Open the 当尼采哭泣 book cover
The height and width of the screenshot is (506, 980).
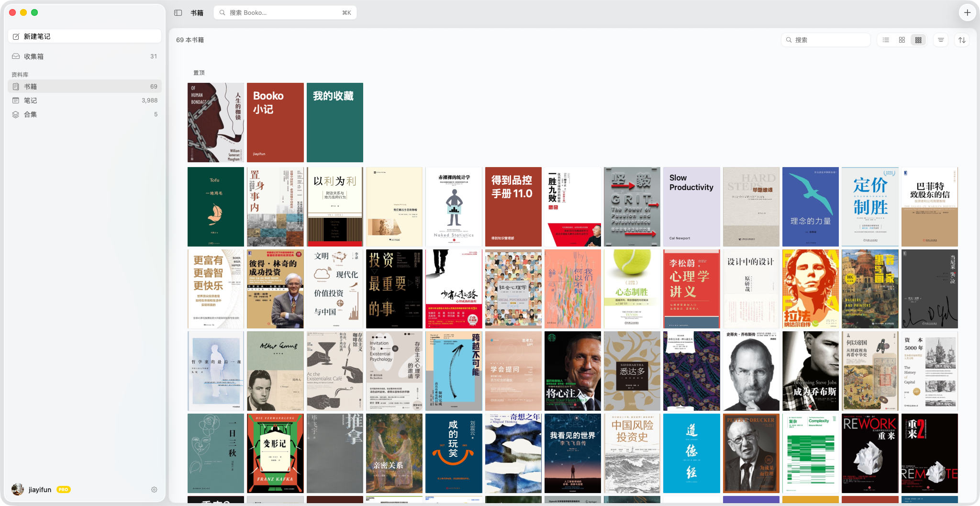(x=930, y=289)
